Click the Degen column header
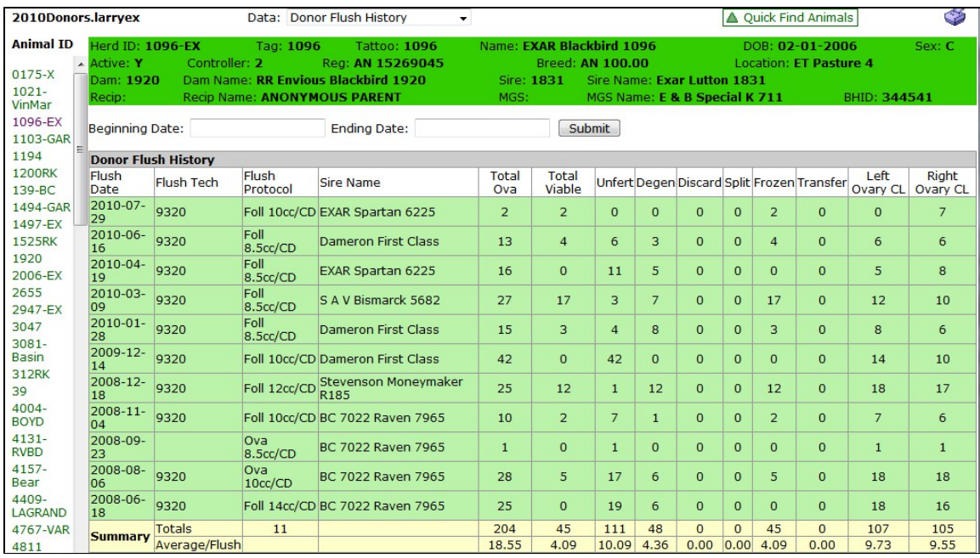The image size is (980, 558). pos(655,183)
